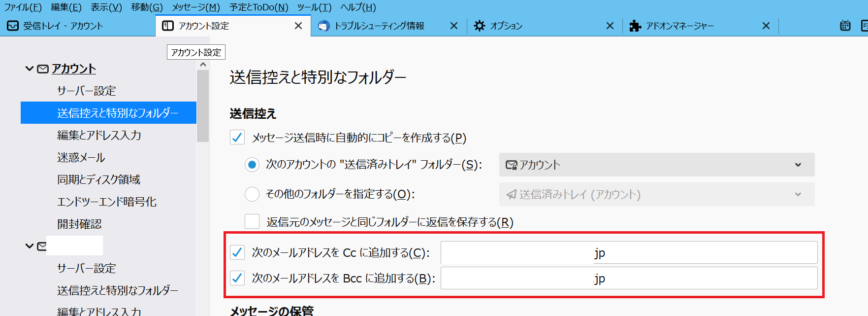868x316 pixels.
Task: Toggle the Bcc に追加する checkbox
Action: (237, 278)
